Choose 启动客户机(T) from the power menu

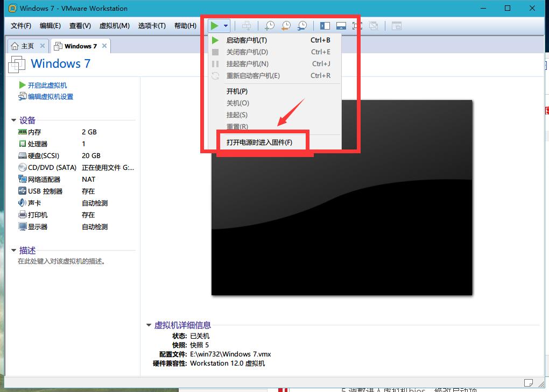click(247, 40)
